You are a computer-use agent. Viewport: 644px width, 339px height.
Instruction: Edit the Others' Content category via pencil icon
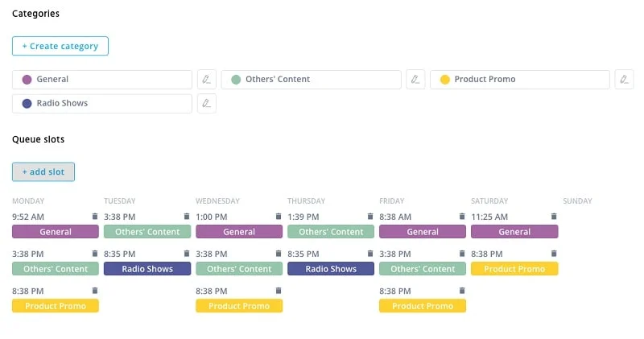tap(415, 80)
